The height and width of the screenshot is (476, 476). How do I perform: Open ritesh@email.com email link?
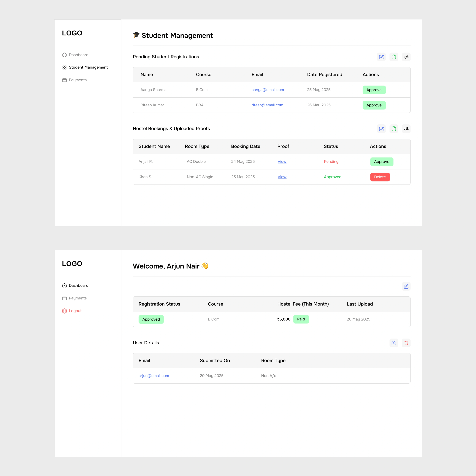point(267,105)
